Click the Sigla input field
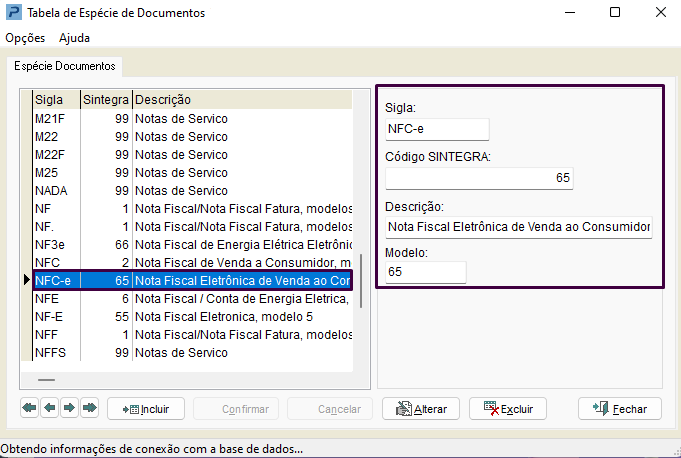The width and height of the screenshot is (681, 458). (x=437, y=129)
